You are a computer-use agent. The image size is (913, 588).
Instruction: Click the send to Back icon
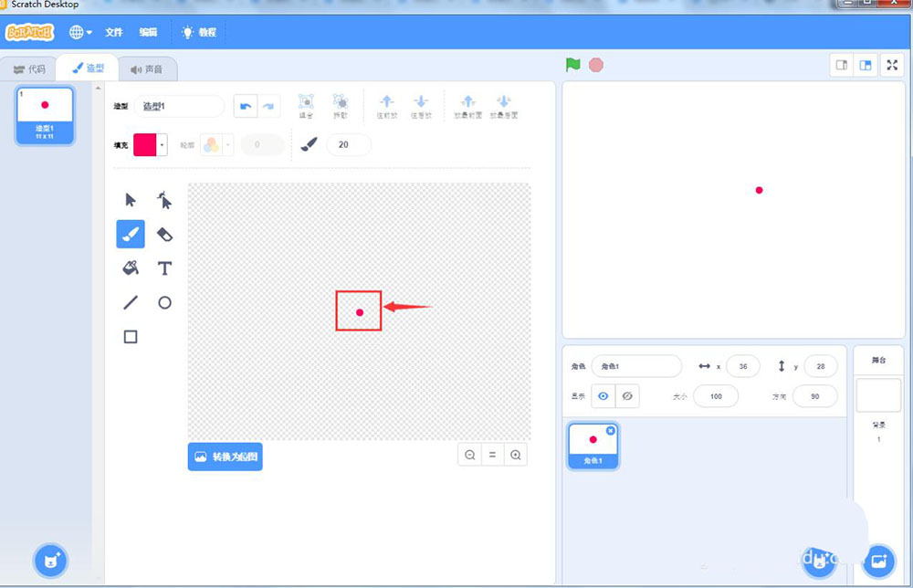coord(504,107)
